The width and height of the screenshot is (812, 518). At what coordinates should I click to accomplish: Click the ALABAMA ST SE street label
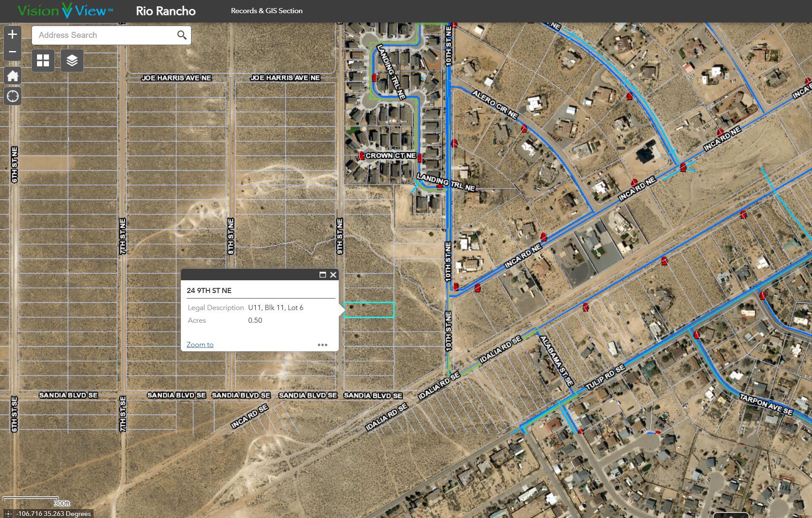[x=556, y=361]
